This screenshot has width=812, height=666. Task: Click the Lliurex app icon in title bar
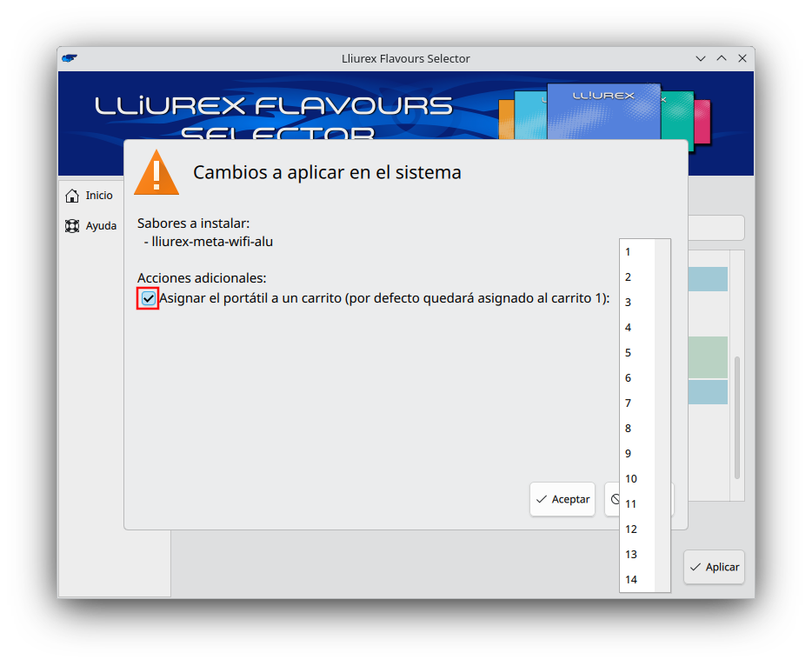pos(70,58)
